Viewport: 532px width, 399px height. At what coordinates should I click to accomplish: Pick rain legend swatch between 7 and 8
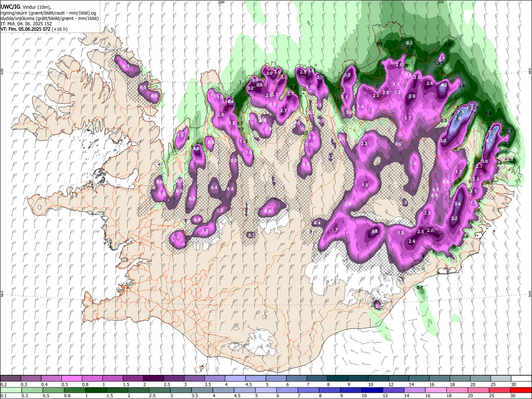[x=308, y=390]
